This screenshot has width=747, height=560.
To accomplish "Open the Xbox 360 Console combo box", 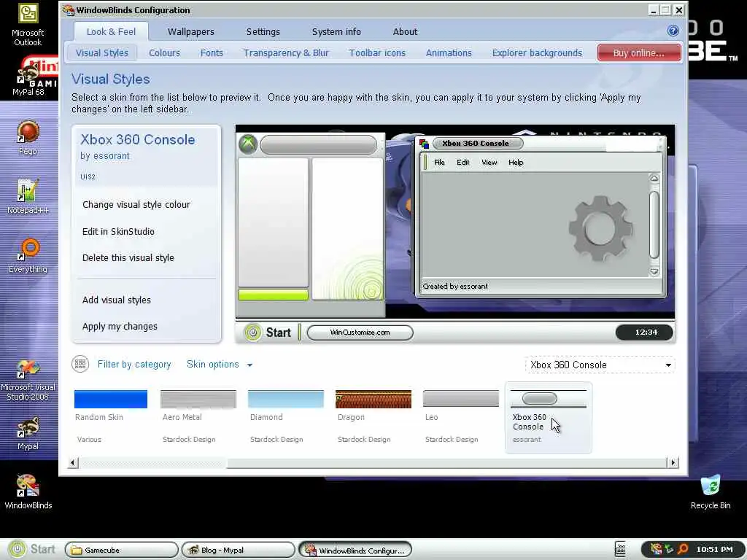I will [x=600, y=365].
